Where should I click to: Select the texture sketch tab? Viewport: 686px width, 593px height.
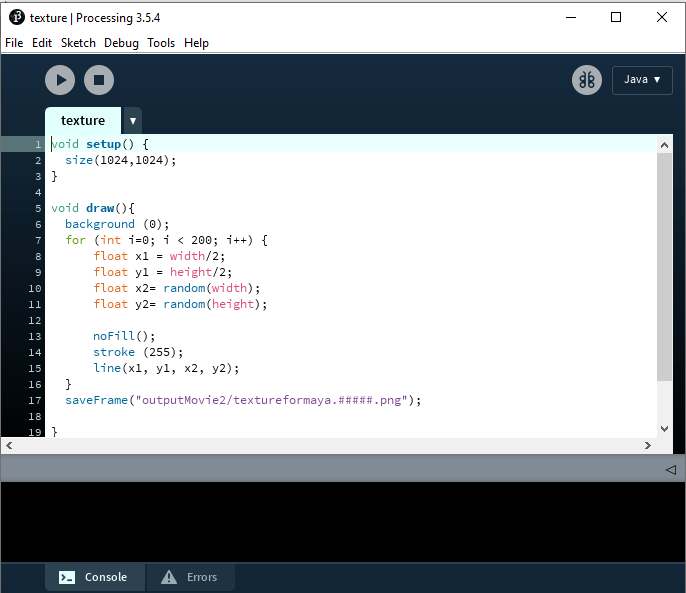83,121
